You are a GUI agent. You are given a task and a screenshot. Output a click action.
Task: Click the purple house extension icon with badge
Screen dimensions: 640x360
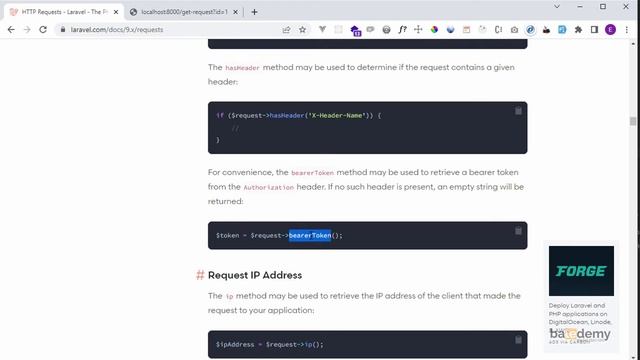(355, 30)
